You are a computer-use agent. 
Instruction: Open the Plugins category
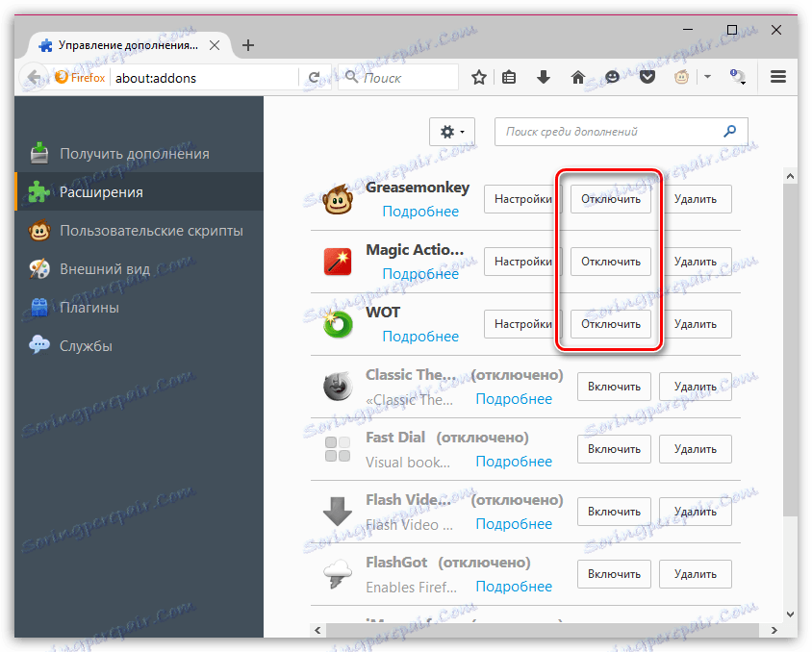pos(139,308)
